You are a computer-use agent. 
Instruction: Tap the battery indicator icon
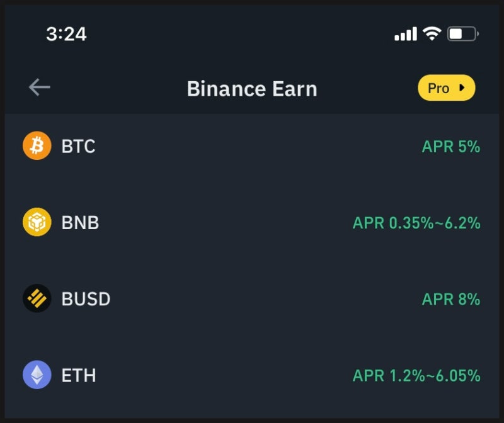coord(463,34)
